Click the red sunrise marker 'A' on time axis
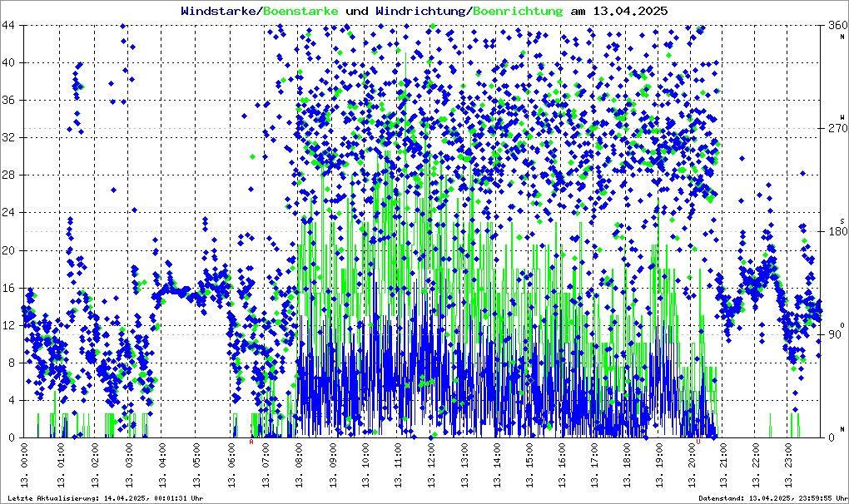Image resolution: width=849 pixels, height=504 pixels. pyautogui.click(x=251, y=442)
